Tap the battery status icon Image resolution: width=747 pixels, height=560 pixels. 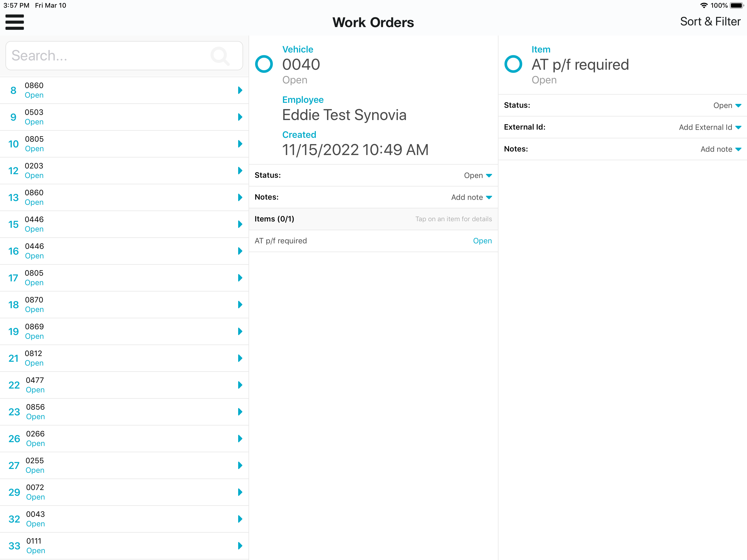coord(737,5)
